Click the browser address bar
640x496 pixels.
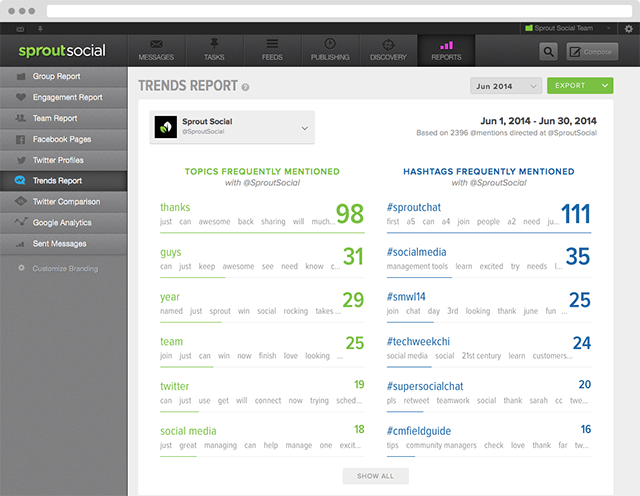(339, 11)
